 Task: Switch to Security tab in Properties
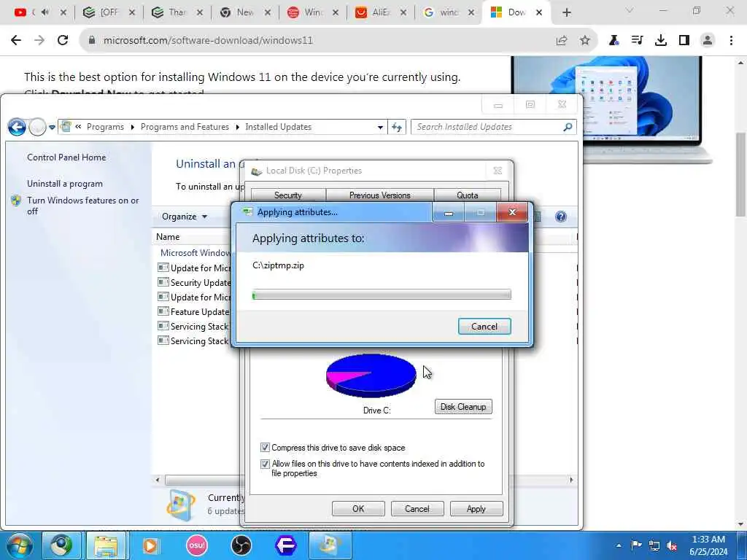[x=288, y=195]
